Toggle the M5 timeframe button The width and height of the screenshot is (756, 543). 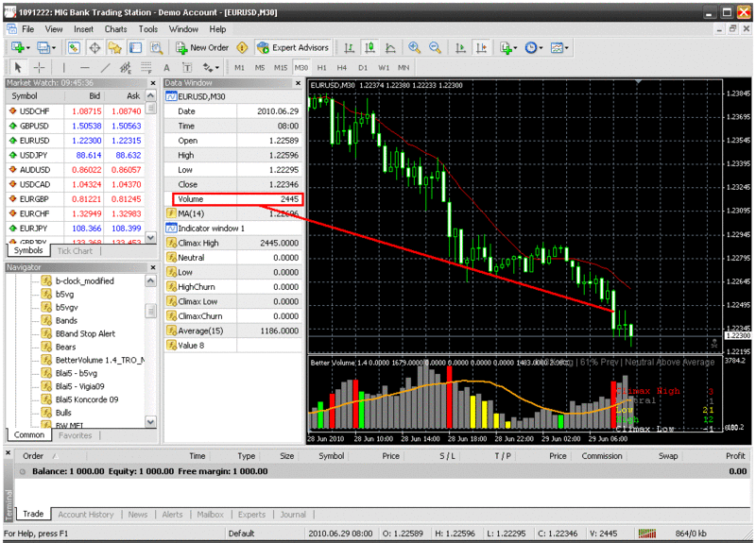pos(260,68)
